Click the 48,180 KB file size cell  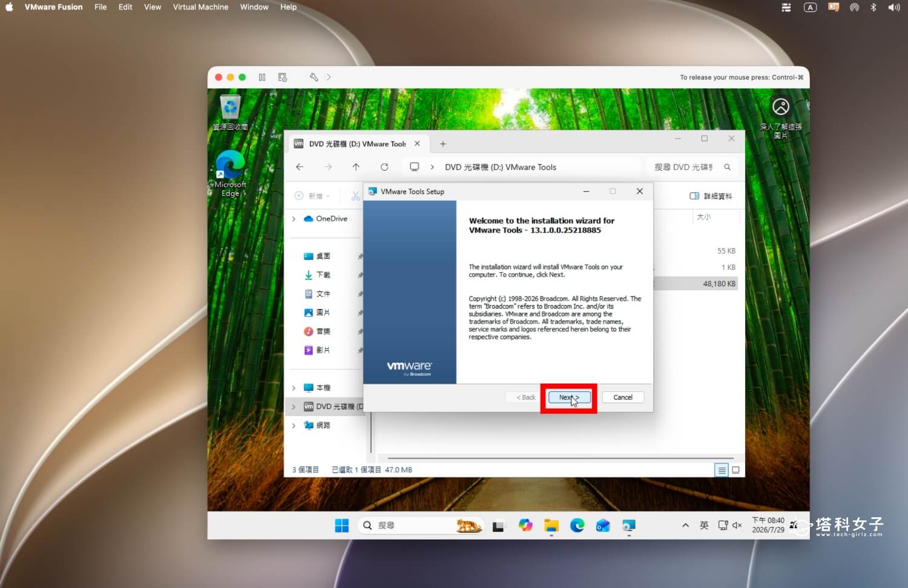pos(719,284)
